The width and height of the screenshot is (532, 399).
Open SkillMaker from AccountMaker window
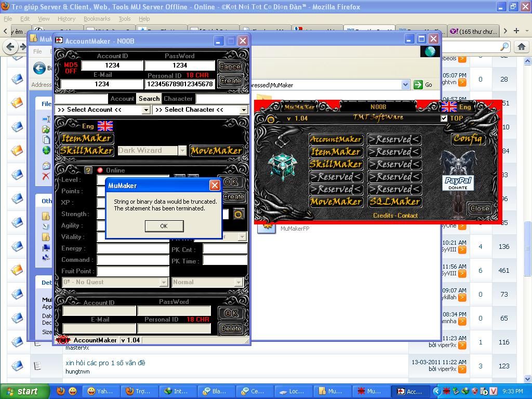point(86,150)
